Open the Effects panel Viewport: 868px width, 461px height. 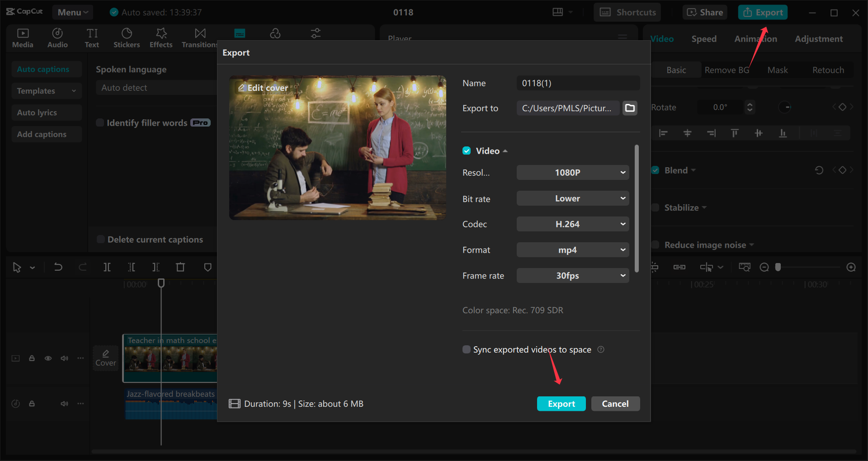(160, 38)
